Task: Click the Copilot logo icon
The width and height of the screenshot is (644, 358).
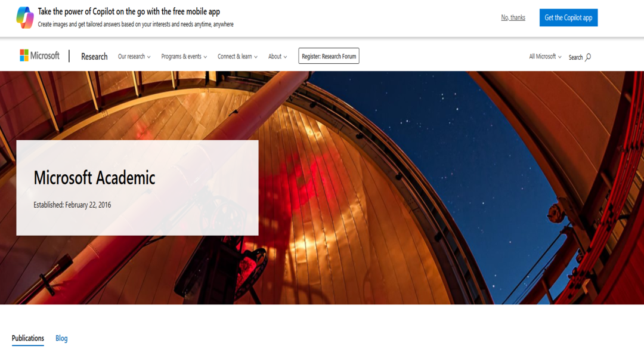Action: (25, 18)
